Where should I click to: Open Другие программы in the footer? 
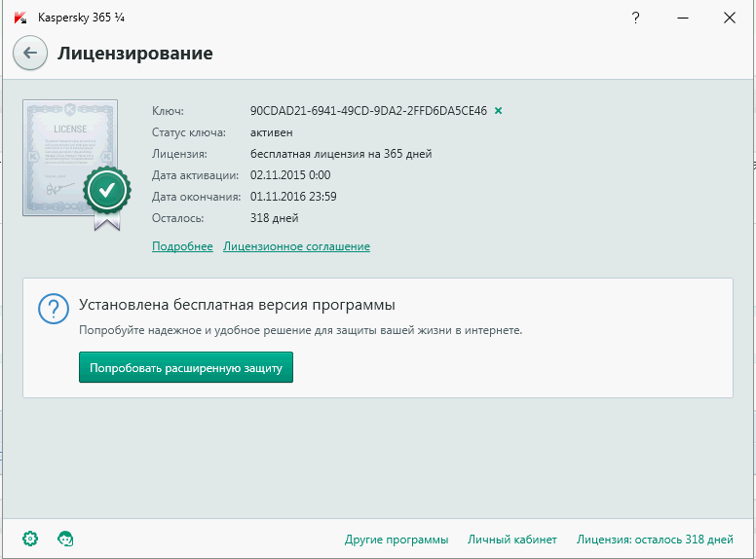396,540
